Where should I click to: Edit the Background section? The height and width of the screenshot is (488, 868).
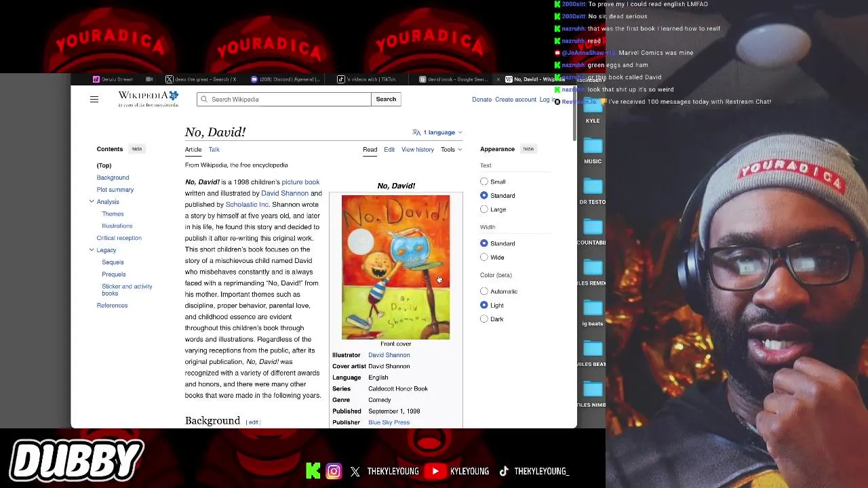click(x=253, y=422)
